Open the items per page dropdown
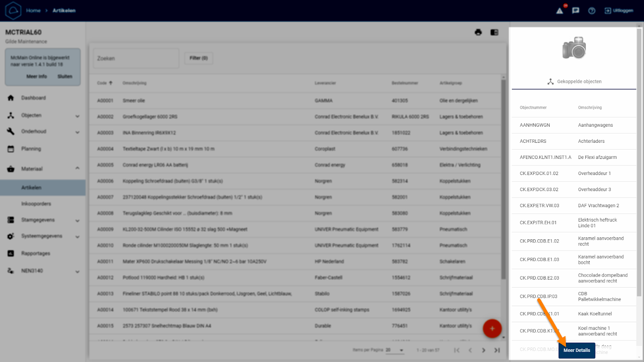Viewport: 644px width, 362px height. point(394,350)
